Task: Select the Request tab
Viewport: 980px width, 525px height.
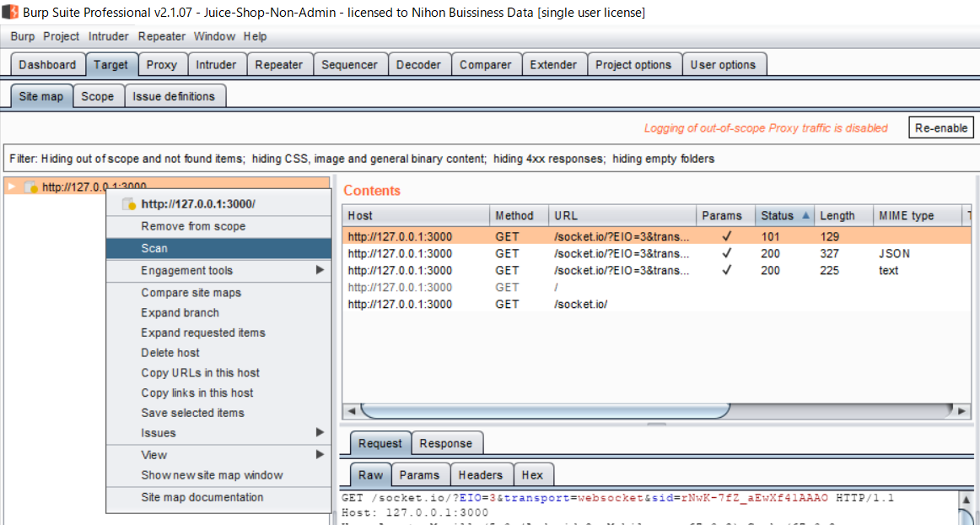Action: tap(380, 443)
